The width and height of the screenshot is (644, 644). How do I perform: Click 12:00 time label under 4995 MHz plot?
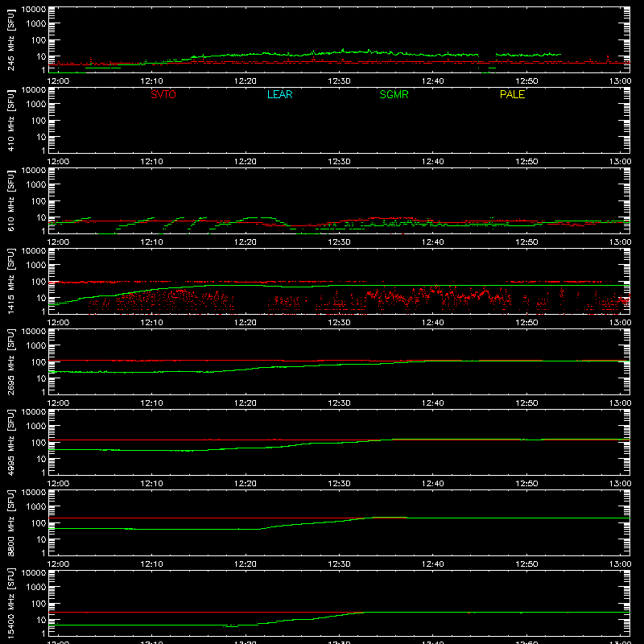tap(58, 484)
